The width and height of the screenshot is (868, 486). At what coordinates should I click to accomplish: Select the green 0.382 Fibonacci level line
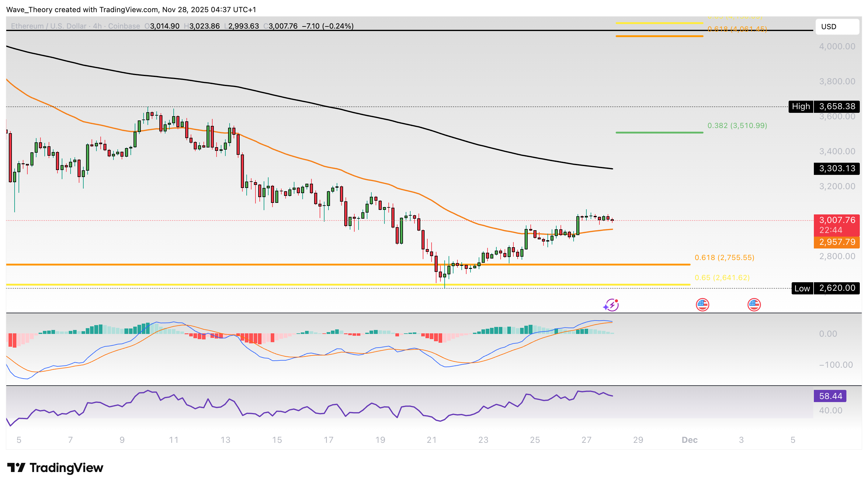click(659, 133)
